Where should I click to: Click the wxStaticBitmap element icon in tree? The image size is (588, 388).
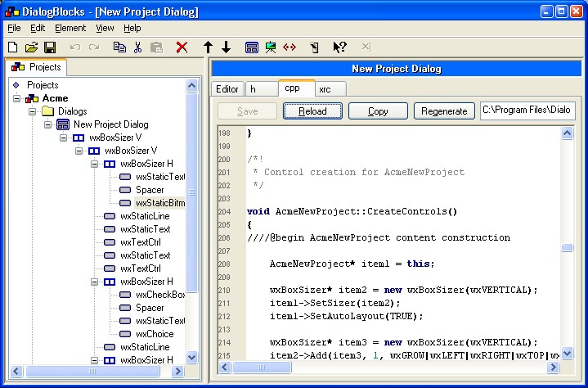coord(125,203)
